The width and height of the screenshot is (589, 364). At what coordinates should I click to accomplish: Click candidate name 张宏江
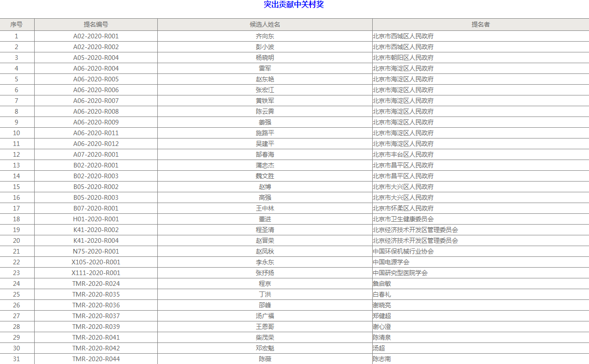click(265, 90)
